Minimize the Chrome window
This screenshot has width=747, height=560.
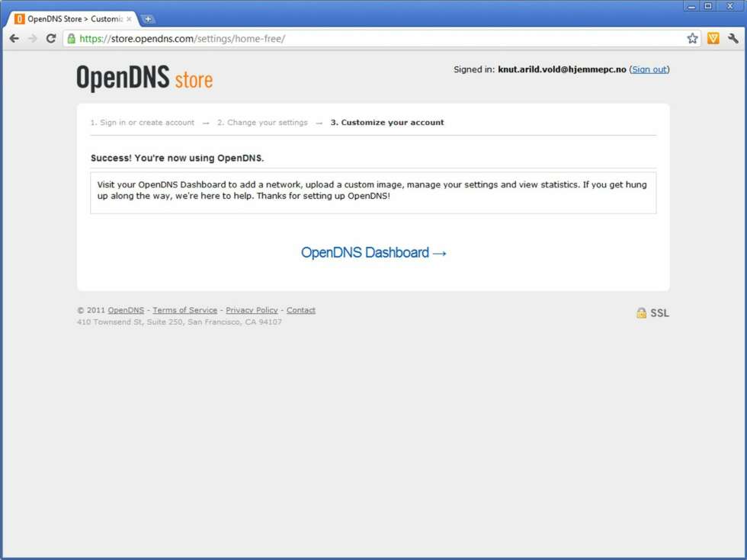click(x=692, y=6)
